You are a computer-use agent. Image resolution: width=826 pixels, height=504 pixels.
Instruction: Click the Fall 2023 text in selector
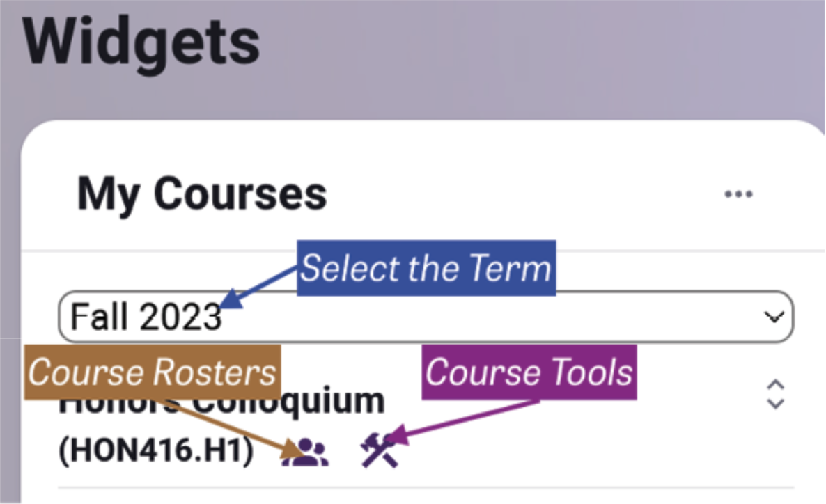click(146, 317)
